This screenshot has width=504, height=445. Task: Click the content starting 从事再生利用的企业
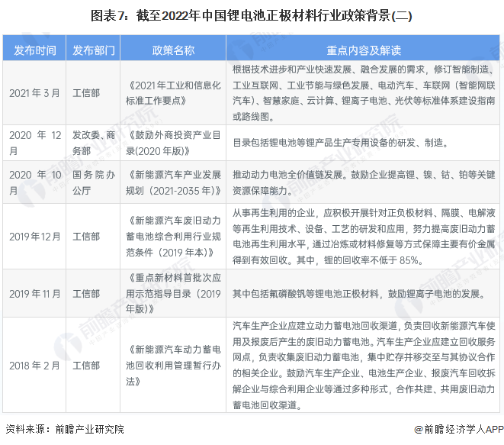[x=364, y=237]
